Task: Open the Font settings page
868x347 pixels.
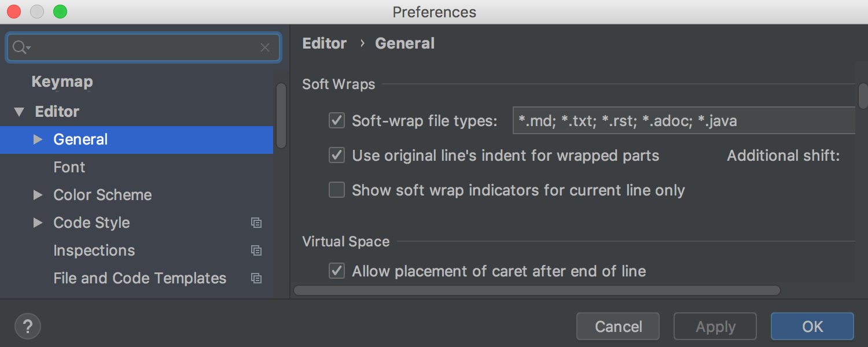Action: (x=69, y=167)
